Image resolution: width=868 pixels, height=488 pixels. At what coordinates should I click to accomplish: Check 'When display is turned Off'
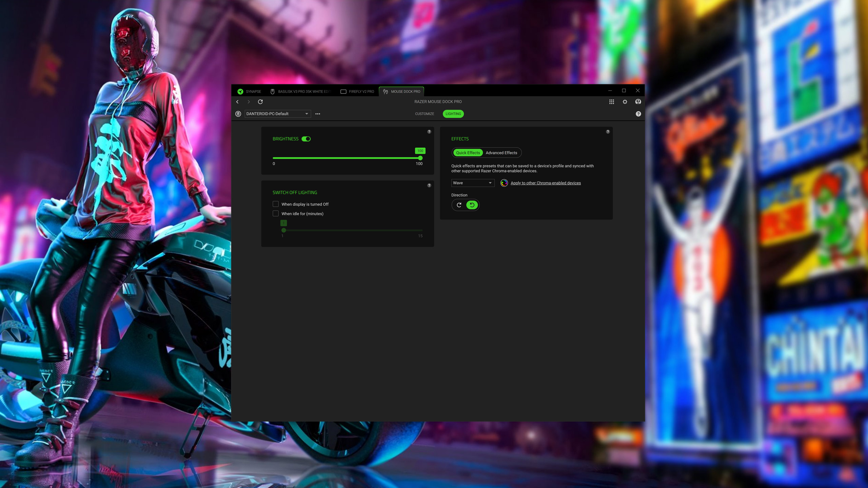[x=276, y=204]
